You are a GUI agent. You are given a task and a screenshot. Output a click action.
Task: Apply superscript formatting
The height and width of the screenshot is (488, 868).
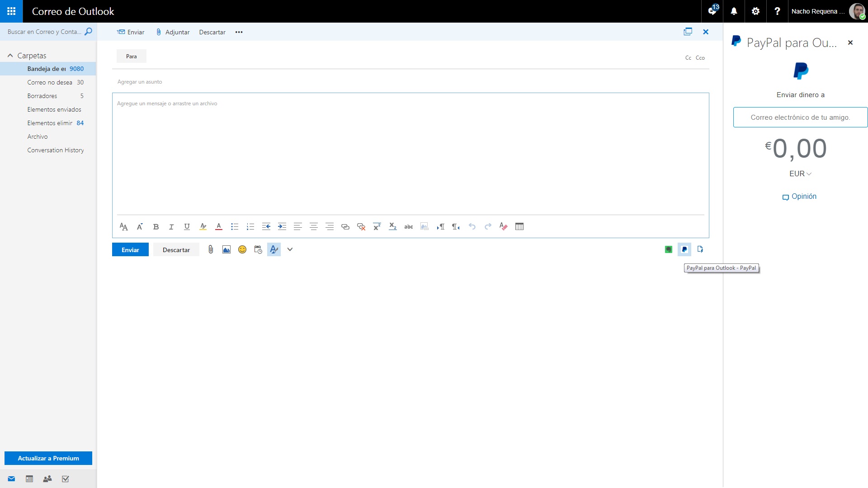pyautogui.click(x=377, y=227)
